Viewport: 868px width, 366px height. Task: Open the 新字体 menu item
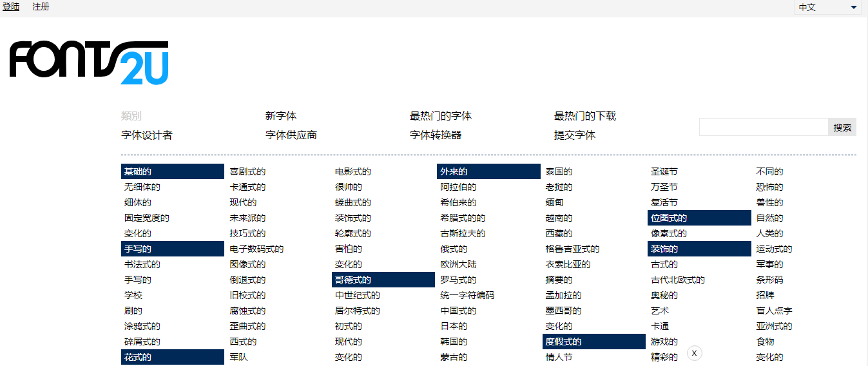coord(281,116)
